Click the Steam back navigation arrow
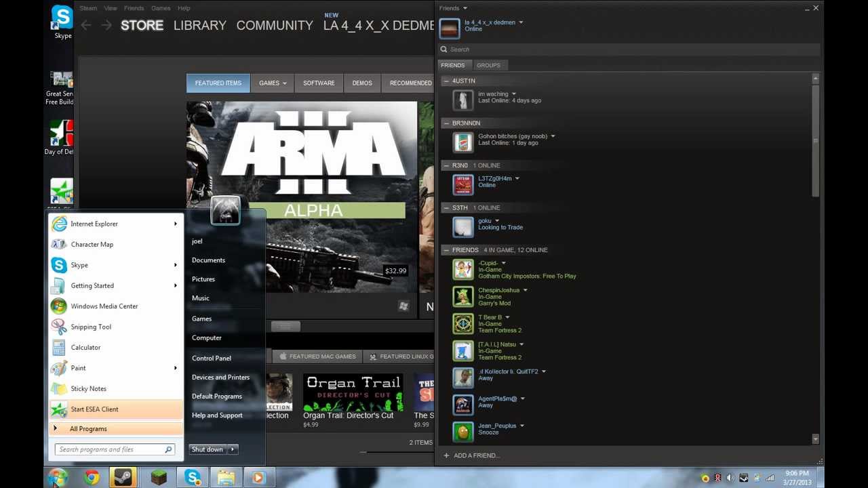 point(85,25)
